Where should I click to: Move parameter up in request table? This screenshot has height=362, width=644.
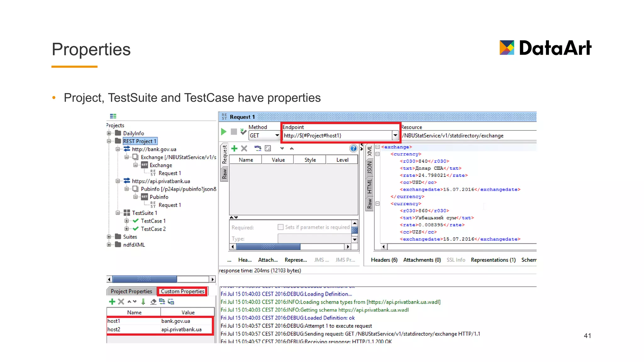[292, 148]
